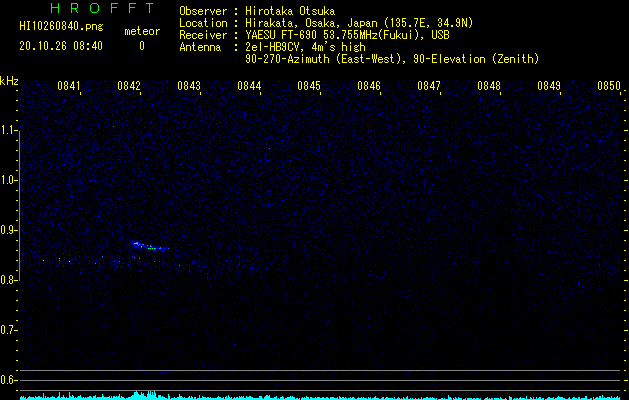Select the filename HI10260840.png

61,27
